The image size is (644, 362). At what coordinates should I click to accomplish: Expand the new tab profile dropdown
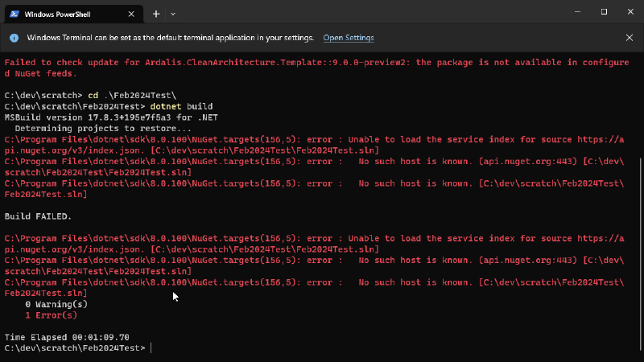point(173,14)
